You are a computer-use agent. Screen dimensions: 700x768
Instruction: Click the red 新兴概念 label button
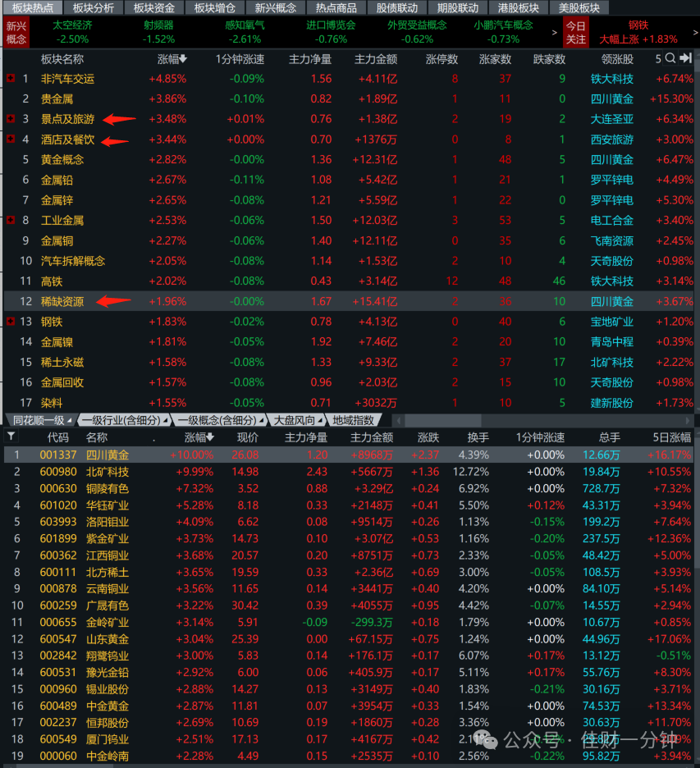16,32
